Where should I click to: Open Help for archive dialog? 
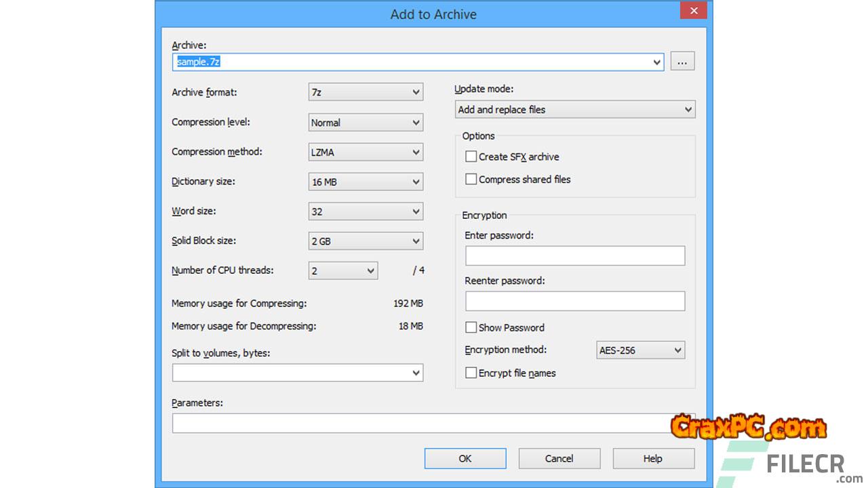[653, 459]
